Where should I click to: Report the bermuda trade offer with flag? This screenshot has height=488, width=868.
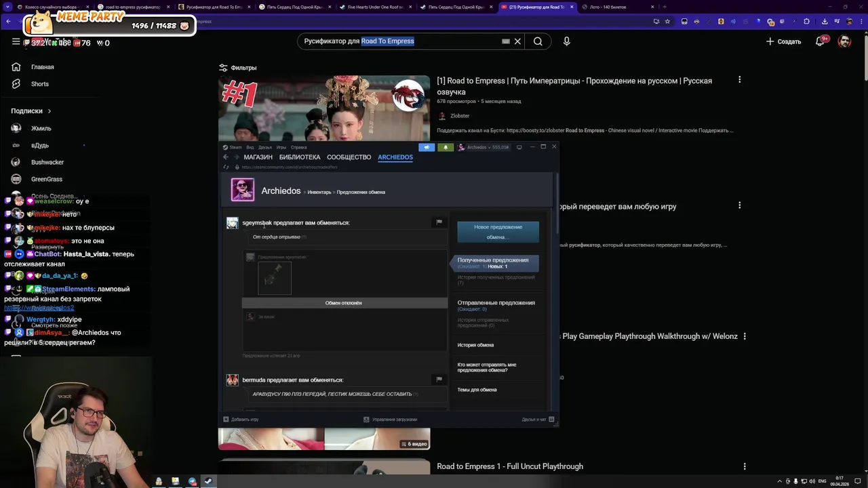click(439, 380)
